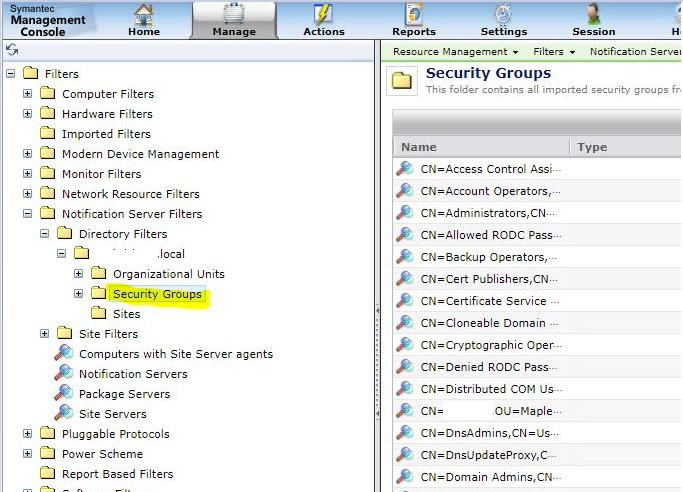This screenshot has height=492, width=683.
Task: Click the refresh icon above the tree
Action: coord(12,50)
